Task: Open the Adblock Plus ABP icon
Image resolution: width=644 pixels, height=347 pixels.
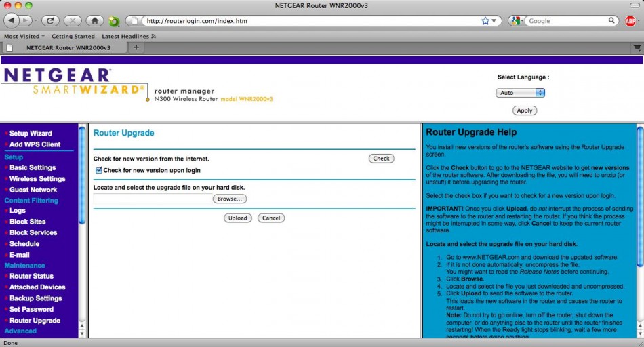Action: 630,21
